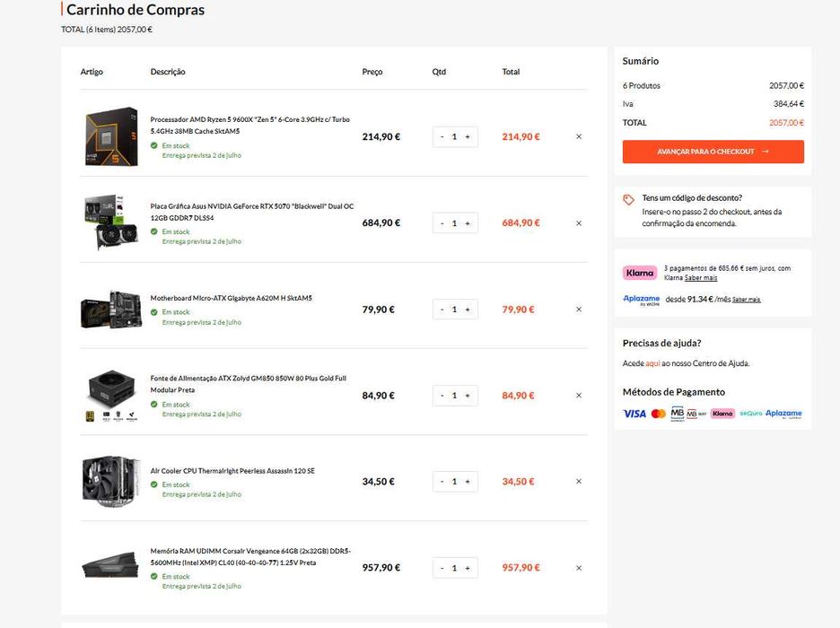Screen dimensions: 840x628
Task: Click the quantity value of the Corsair RAM
Action: pos(454,568)
